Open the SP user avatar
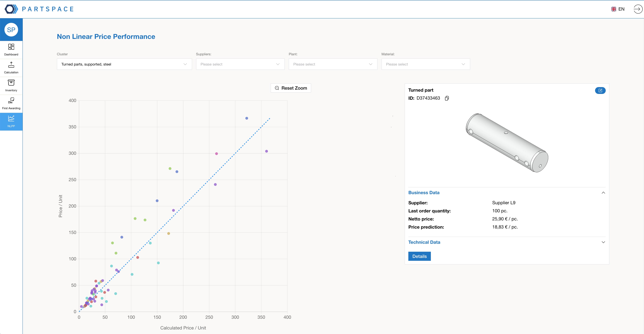 11,30
